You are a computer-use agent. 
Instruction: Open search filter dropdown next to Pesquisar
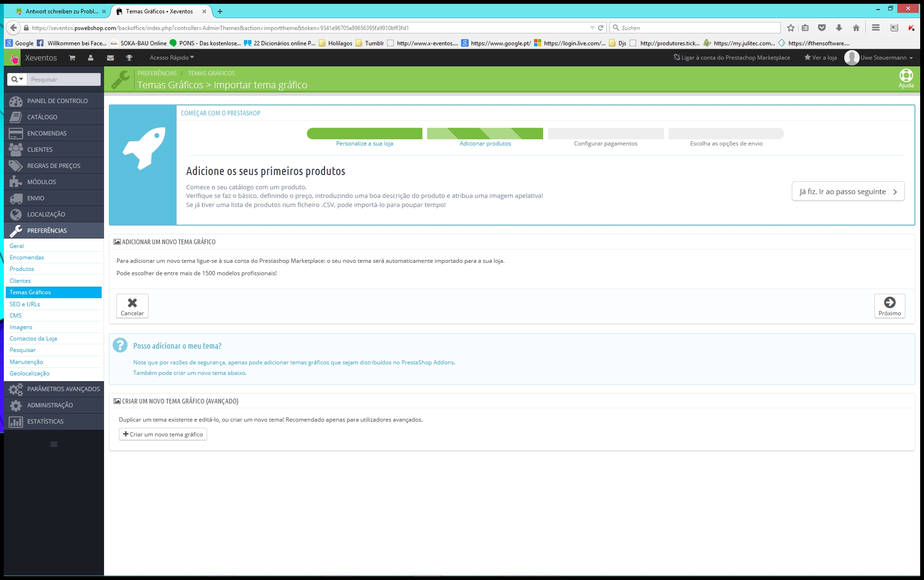(x=17, y=80)
